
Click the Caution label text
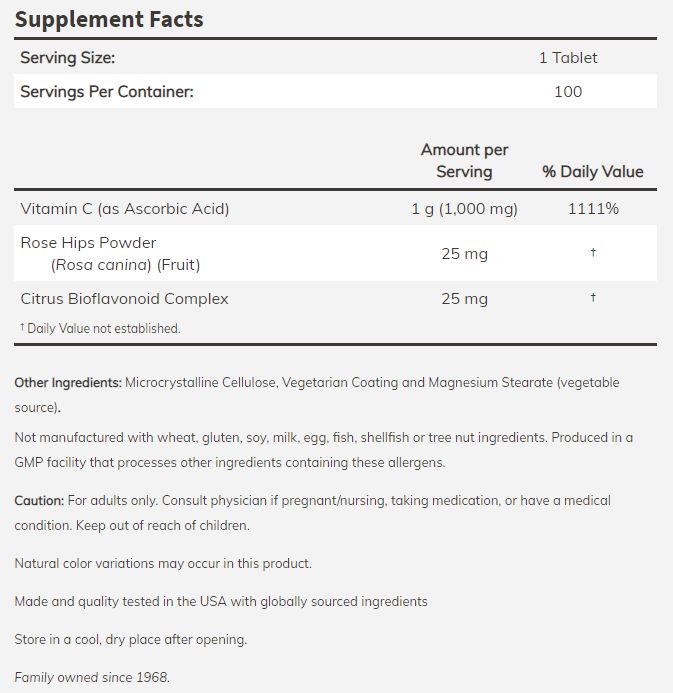click(39, 500)
